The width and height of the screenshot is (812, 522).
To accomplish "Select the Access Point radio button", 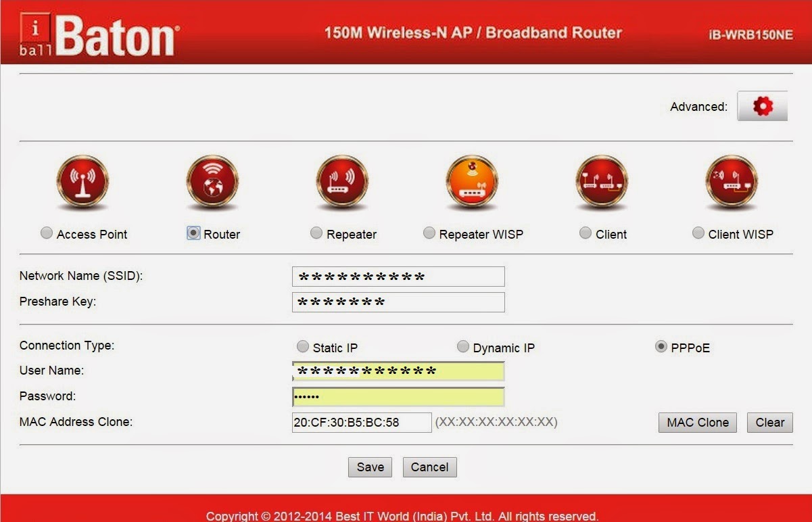I will tap(46, 233).
